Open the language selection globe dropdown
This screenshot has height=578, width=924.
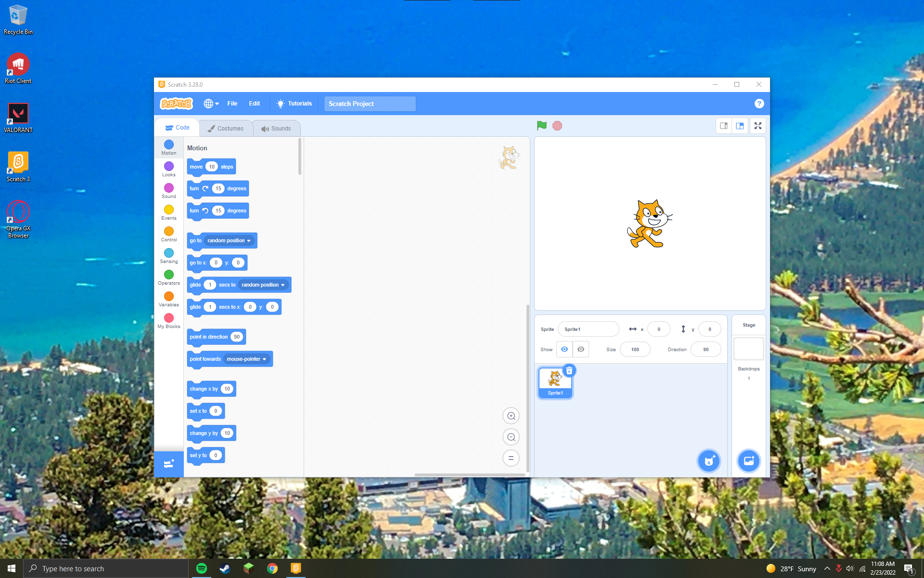point(210,103)
